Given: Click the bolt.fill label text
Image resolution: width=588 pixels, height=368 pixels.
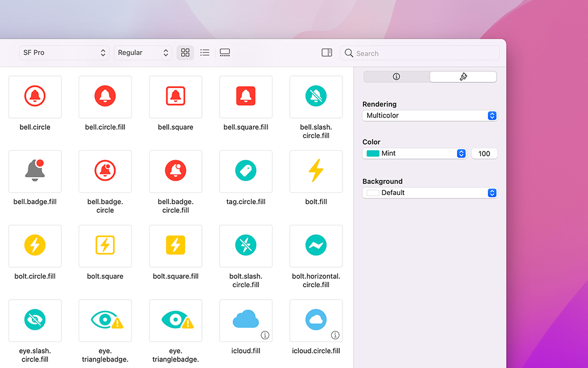Looking at the screenshot, I should tap(316, 202).
